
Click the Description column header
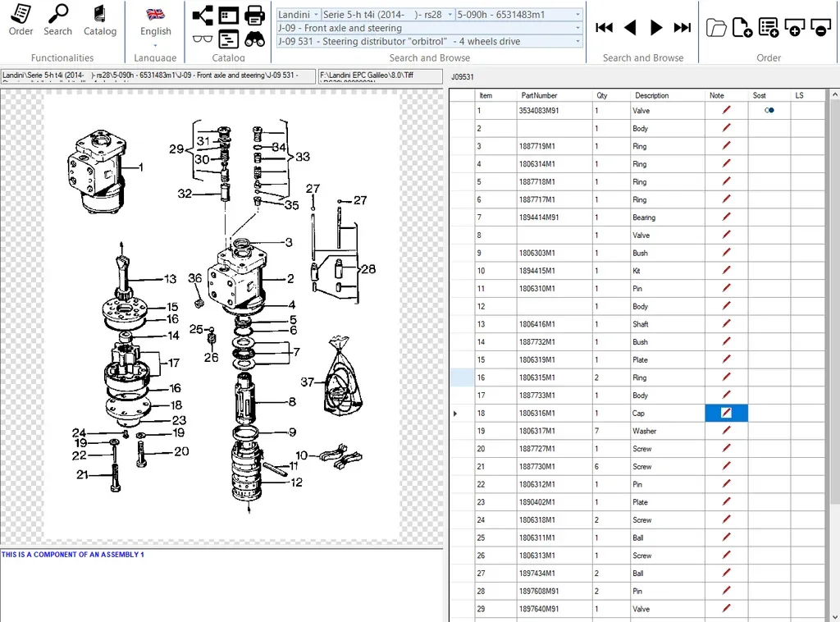(652, 95)
